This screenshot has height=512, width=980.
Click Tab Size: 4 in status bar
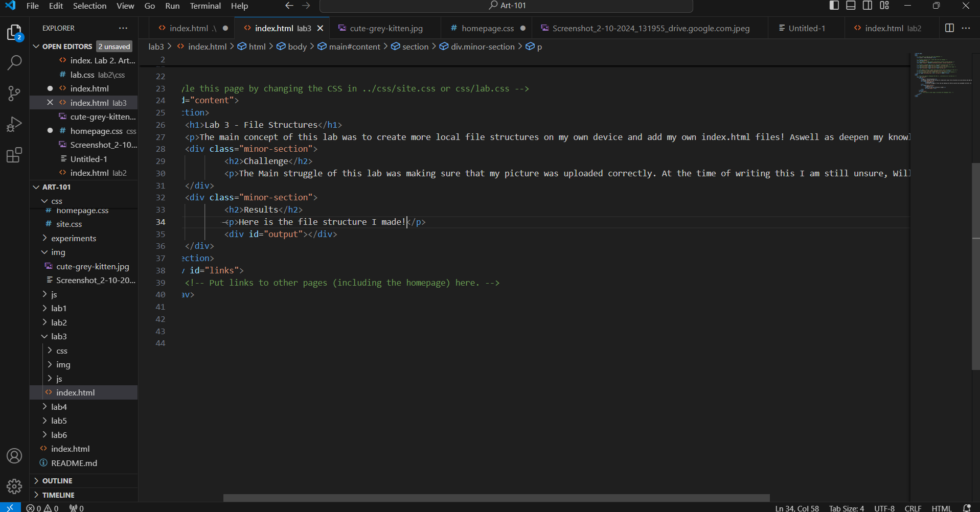click(x=846, y=508)
